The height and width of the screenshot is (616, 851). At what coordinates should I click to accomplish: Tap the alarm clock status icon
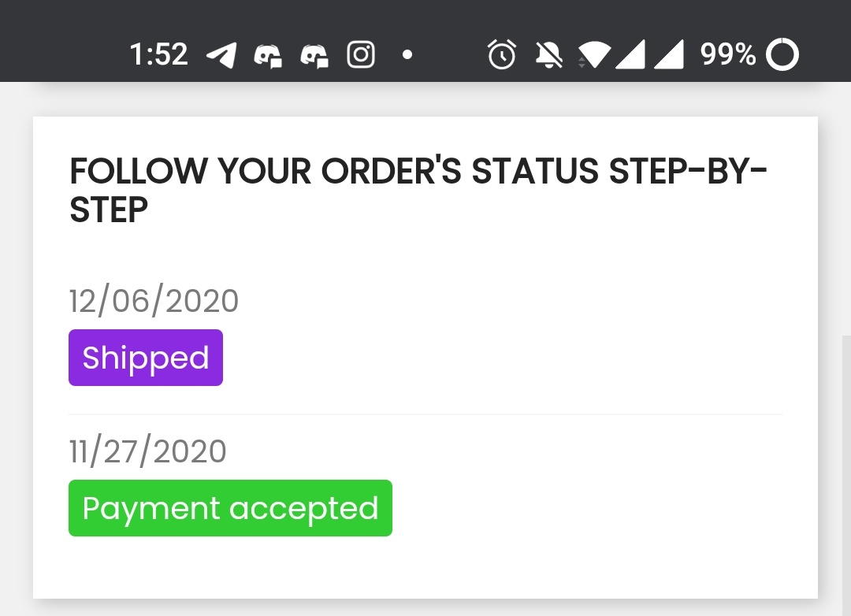(502, 54)
